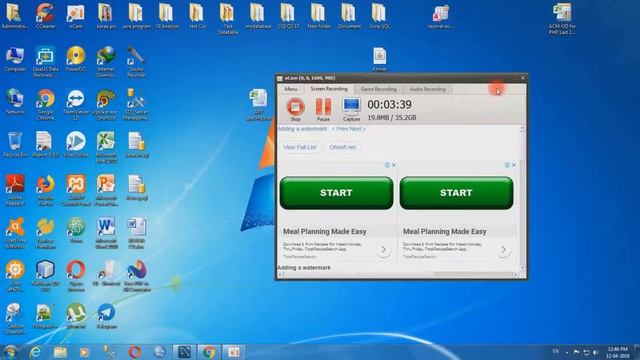Switch to the Screen Recording tab
Image resolution: width=640 pixels, height=360 pixels.
coord(329,89)
